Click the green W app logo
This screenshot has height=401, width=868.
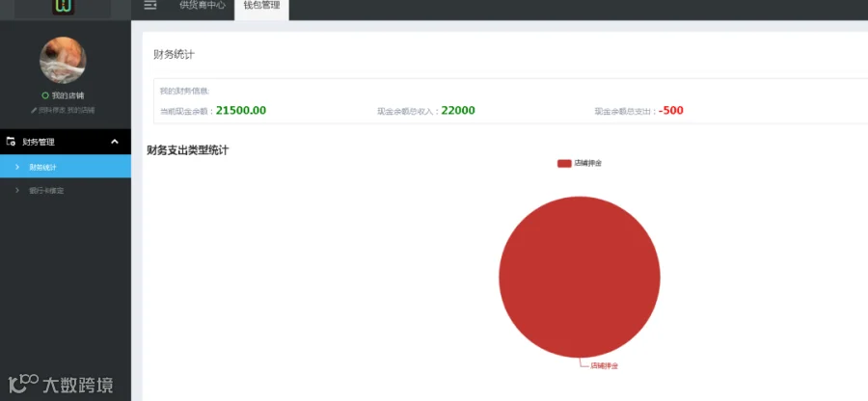coord(63,7)
